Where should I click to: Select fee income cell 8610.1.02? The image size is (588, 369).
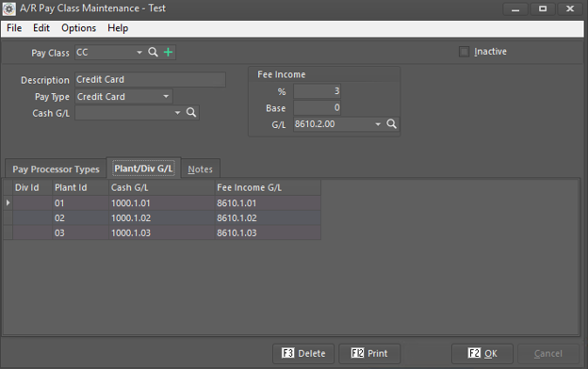pos(268,218)
